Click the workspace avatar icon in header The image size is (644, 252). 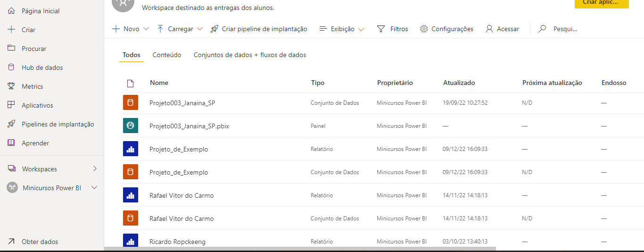pyautogui.click(x=123, y=4)
